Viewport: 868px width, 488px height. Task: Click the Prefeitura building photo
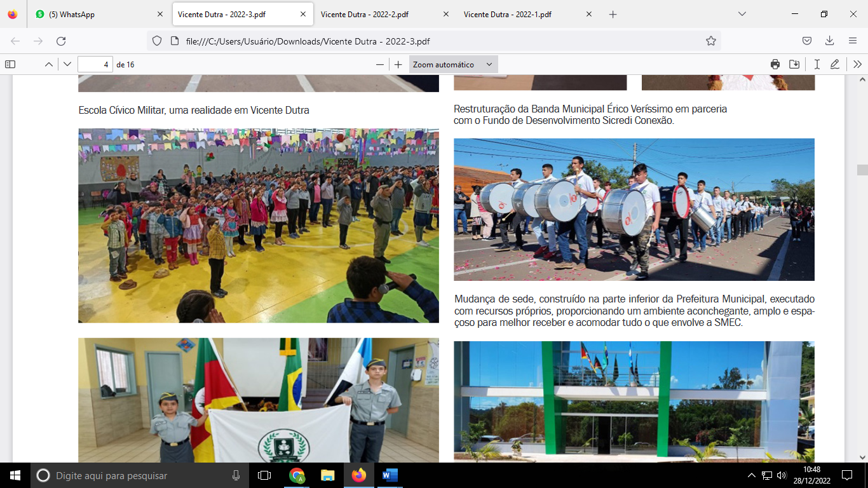pos(634,402)
